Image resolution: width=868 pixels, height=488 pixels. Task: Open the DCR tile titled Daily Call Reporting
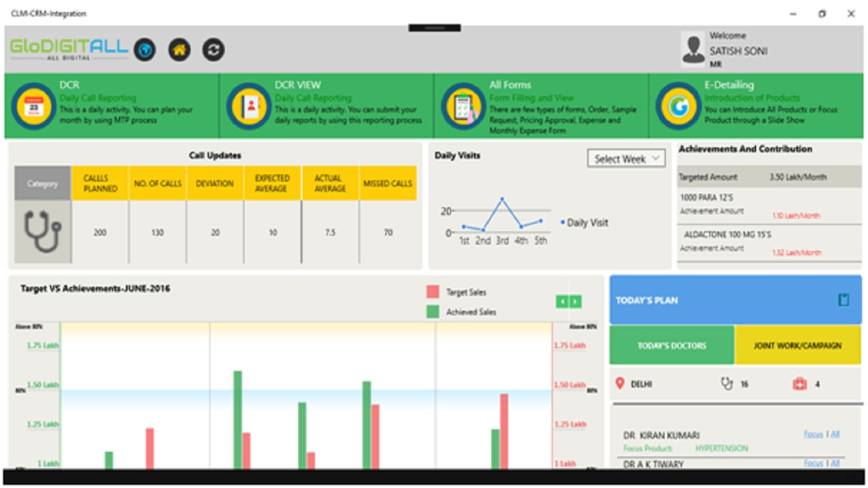coord(112,105)
